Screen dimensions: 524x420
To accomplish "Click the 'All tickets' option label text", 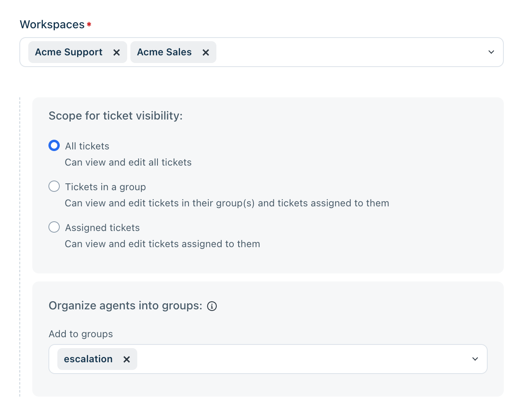I will click(x=87, y=146).
